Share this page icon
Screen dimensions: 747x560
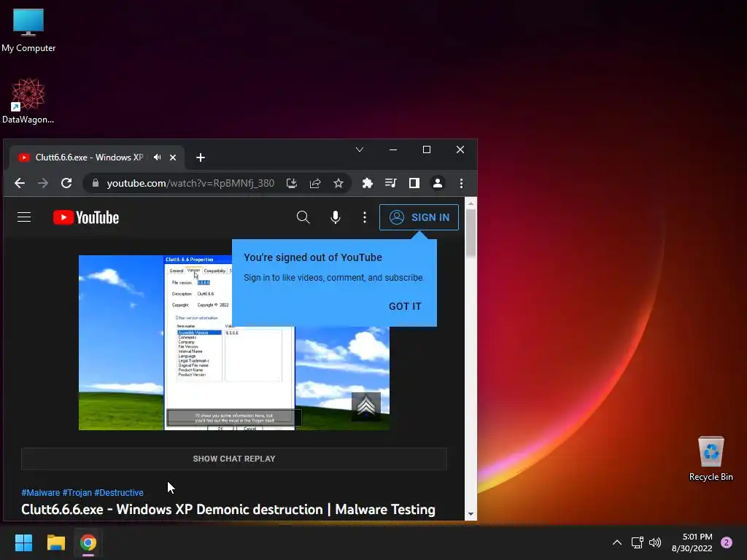coord(315,183)
